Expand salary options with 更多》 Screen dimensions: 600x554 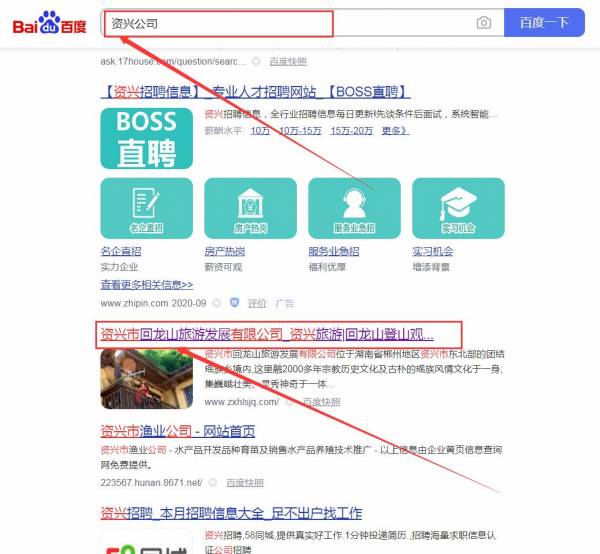click(395, 131)
